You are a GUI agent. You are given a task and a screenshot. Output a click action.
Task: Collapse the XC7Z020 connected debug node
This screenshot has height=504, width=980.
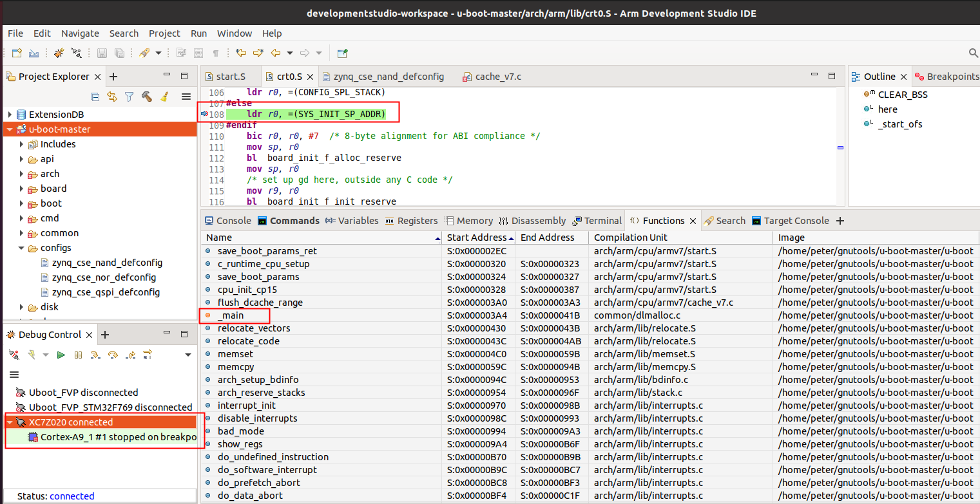pyautogui.click(x=10, y=422)
